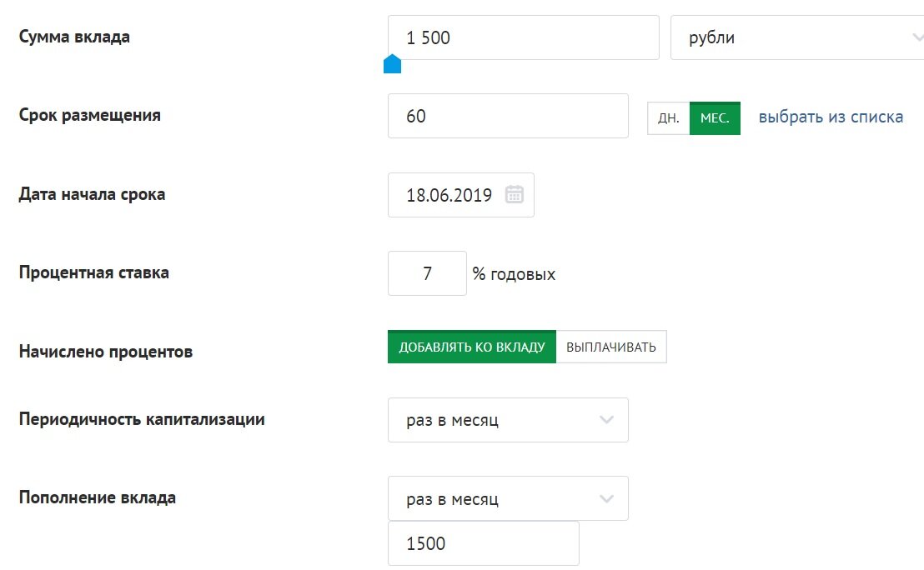Click the Сумма вклада field with 1 500
This screenshot has height=570, width=924.
coord(523,37)
